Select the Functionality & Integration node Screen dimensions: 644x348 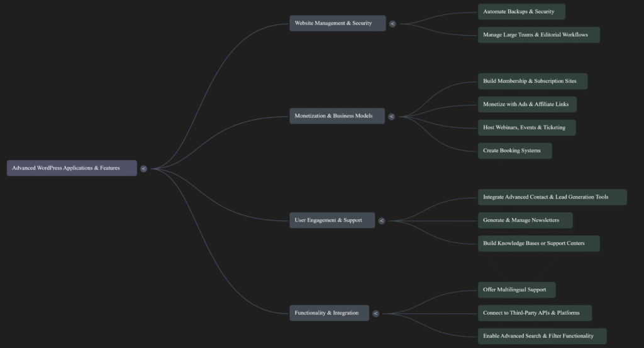[330, 313]
